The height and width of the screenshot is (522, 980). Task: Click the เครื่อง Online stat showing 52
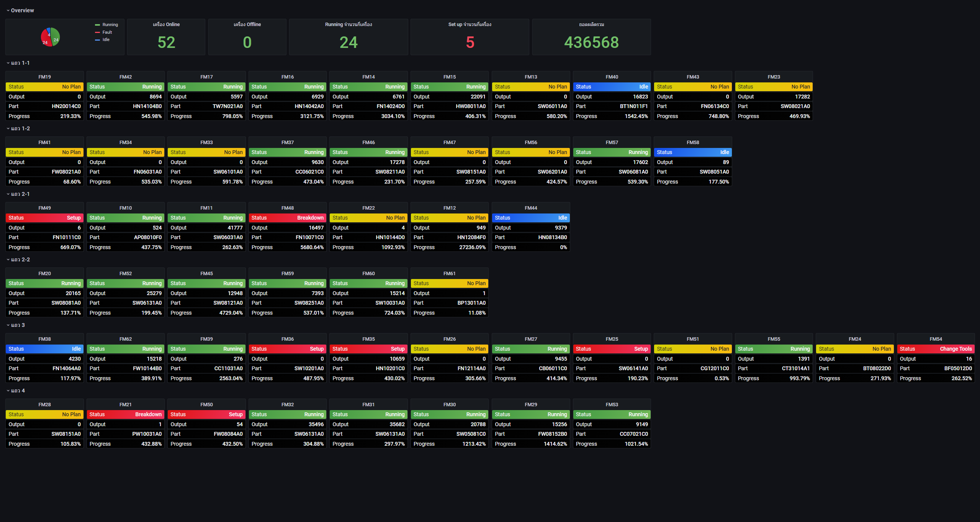(166, 42)
